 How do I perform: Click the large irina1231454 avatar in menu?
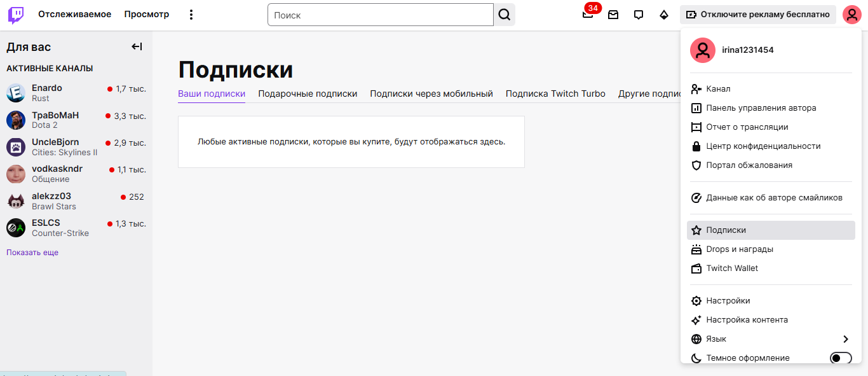tap(703, 50)
